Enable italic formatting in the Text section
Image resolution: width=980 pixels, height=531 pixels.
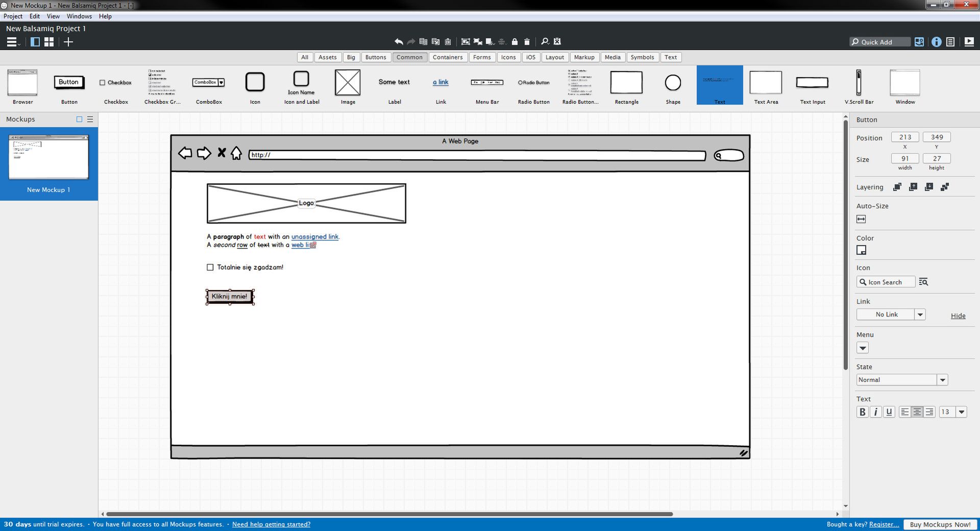pyautogui.click(x=876, y=412)
